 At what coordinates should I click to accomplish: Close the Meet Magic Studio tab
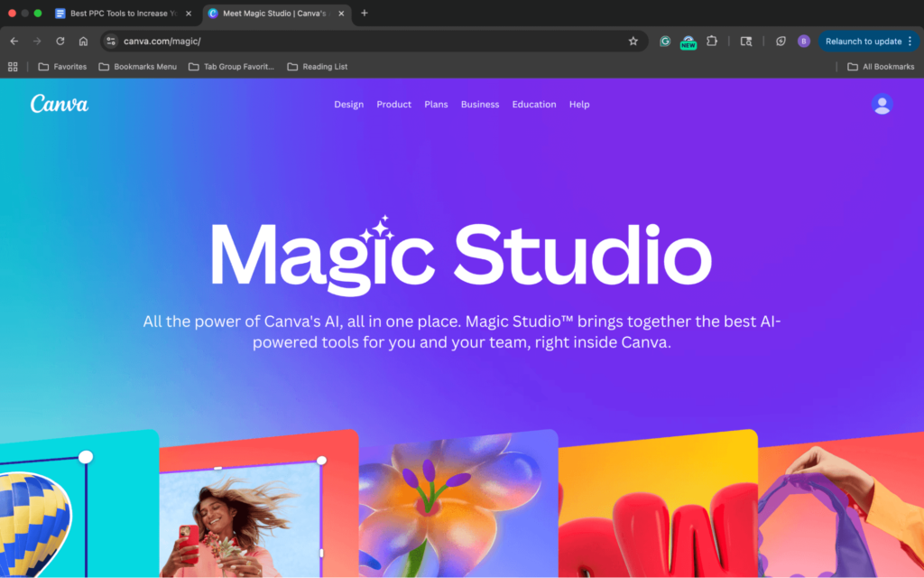click(x=341, y=14)
